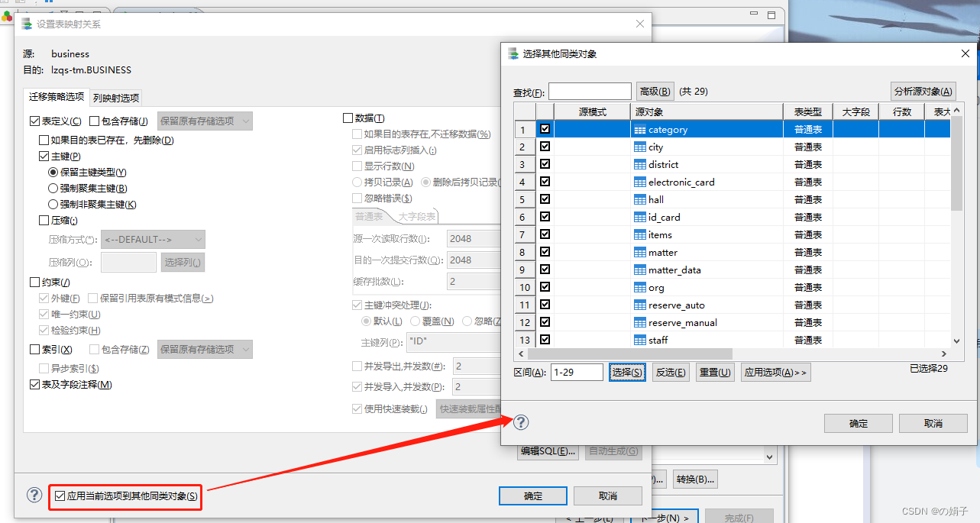Check 如果目的表已存在,先删除(D)
Screen dimensions: 980x523
pos(44,140)
